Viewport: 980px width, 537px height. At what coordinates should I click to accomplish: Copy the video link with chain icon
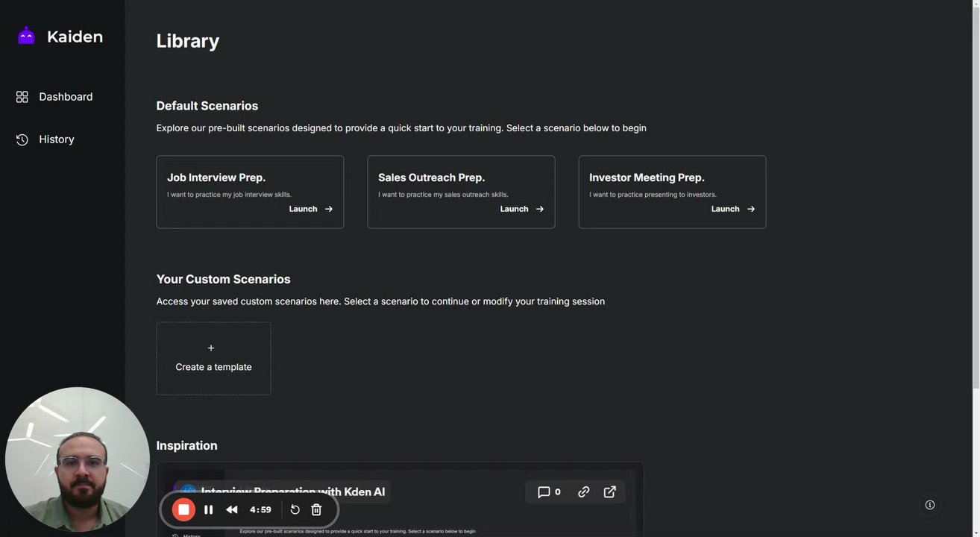click(584, 492)
